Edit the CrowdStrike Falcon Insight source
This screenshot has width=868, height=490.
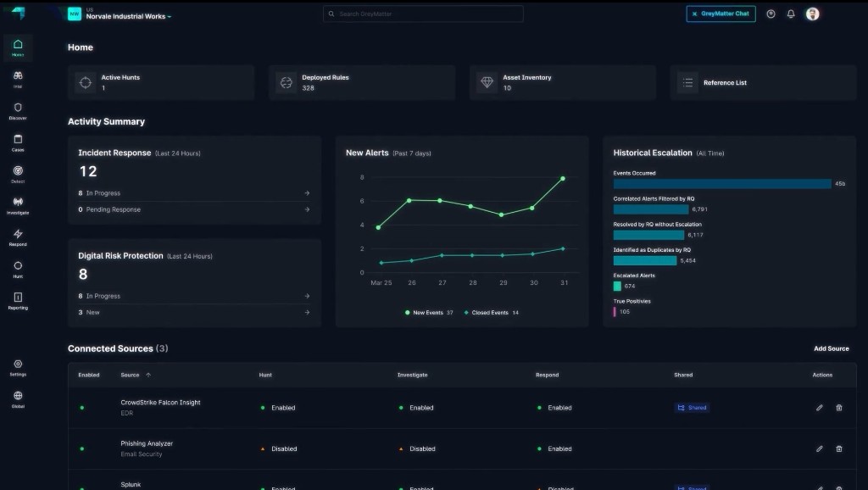click(x=820, y=408)
